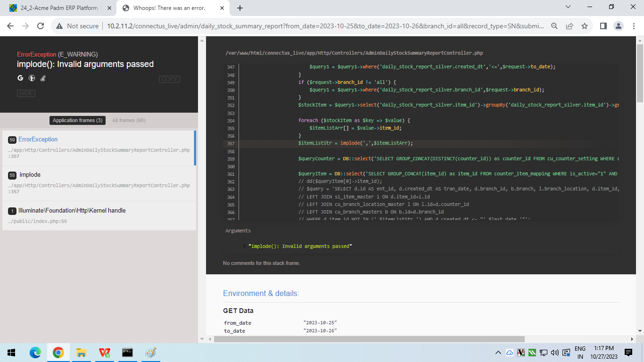The image size is (644, 362).
Task: Click the Environment & details heading
Action: [261, 294]
